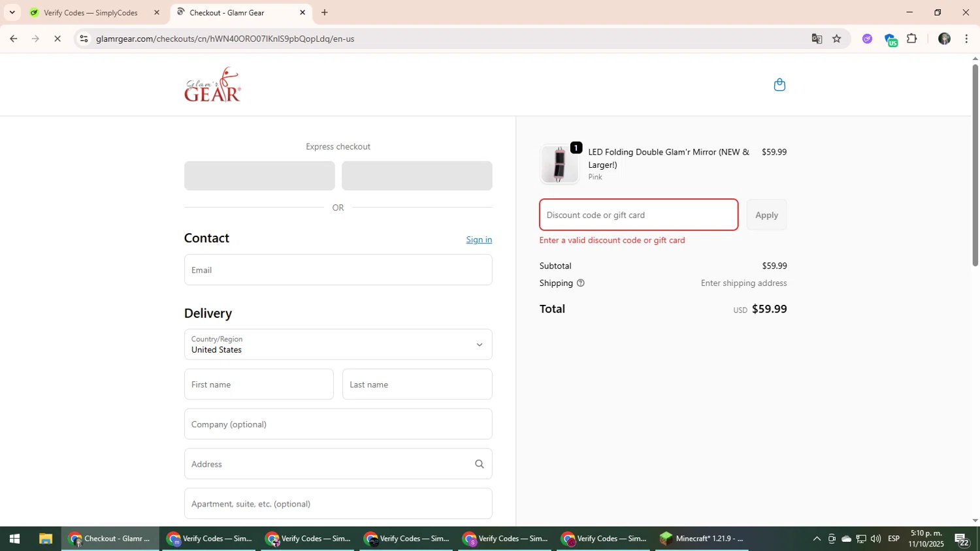Focus the Last name field
This screenshot has width=980, height=551.
[x=417, y=385]
